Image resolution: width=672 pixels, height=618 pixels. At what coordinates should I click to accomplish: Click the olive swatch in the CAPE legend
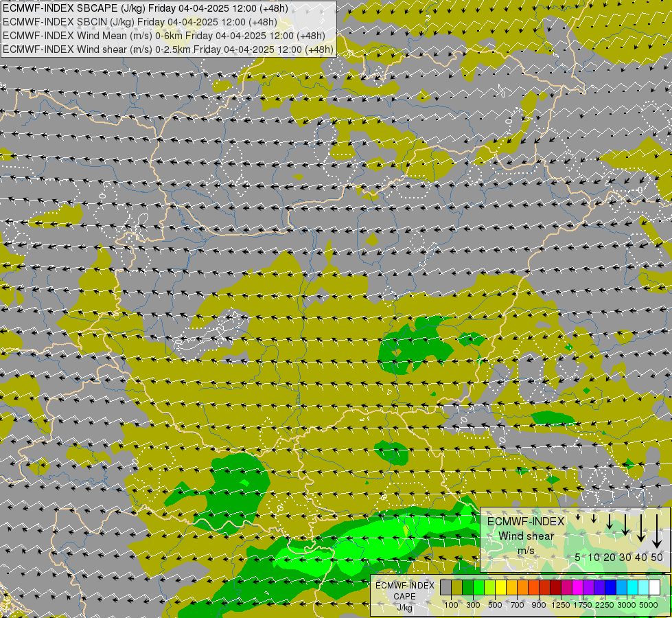coord(457,588)
